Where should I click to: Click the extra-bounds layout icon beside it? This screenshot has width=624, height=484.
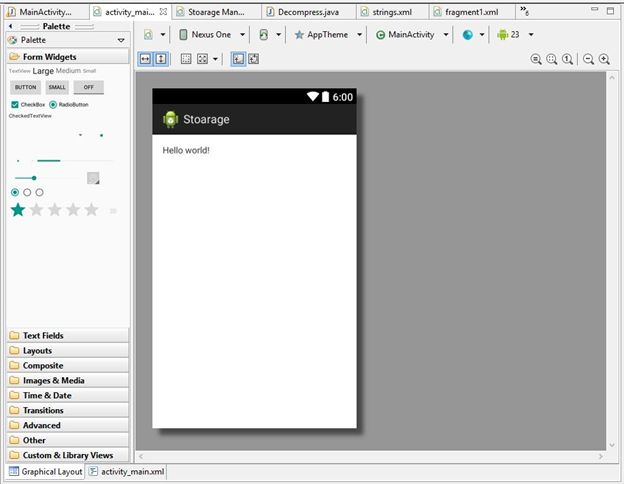[254, 59]
